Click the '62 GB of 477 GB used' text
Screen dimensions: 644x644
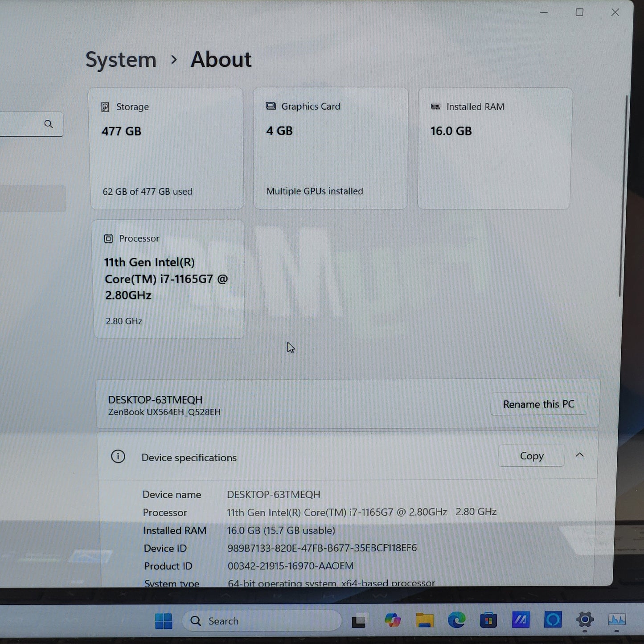tap(148, 192)
